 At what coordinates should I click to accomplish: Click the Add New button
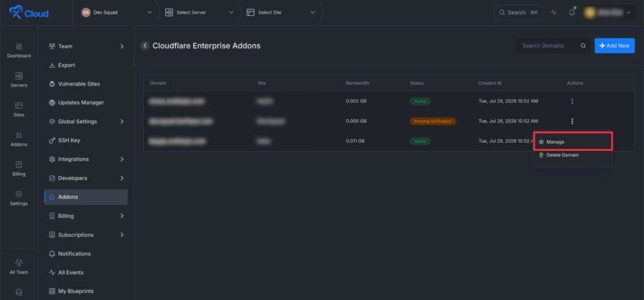[614, 46]
